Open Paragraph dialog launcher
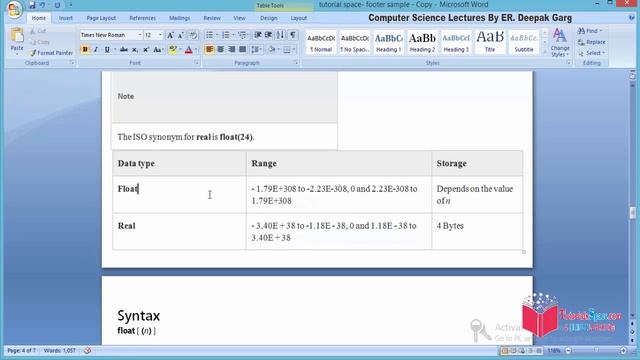Image resolution: width=640 pixels, height=360 pixels. point(296,63)
